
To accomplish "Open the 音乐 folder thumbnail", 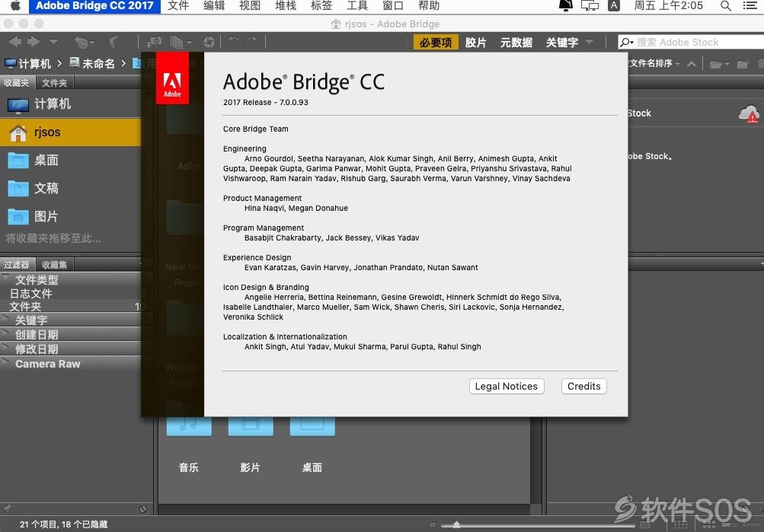I will [x=189, y=427].
